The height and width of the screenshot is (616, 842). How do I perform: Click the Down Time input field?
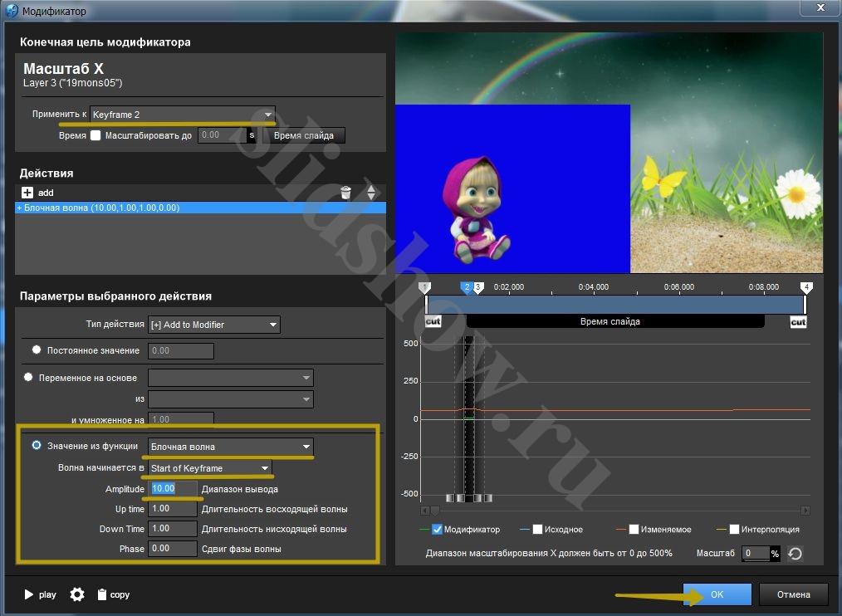click(173, 529)
